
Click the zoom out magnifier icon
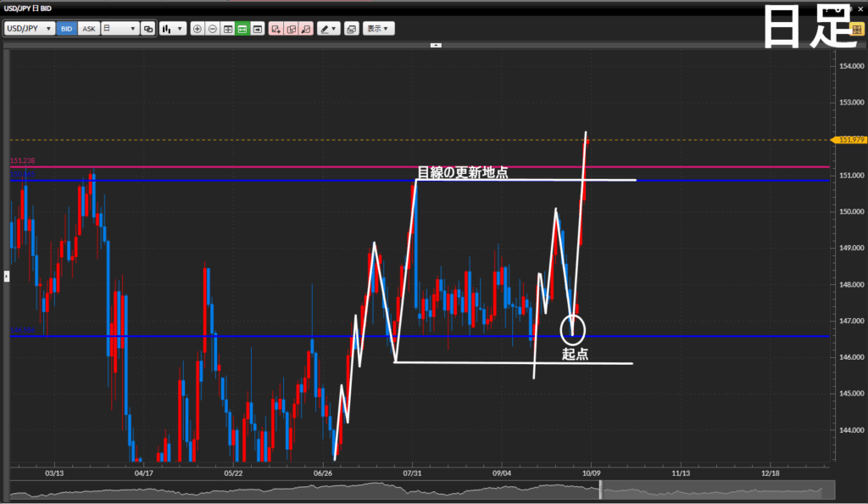click(x=212, y=29)
